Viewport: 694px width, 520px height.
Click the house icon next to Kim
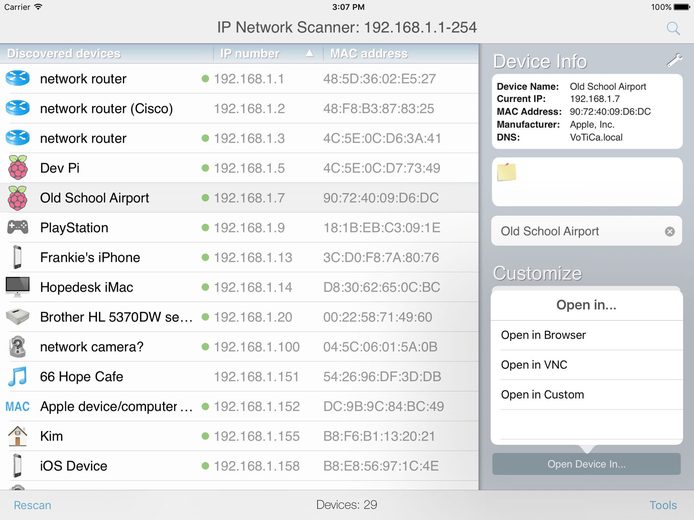coord(18,436)
